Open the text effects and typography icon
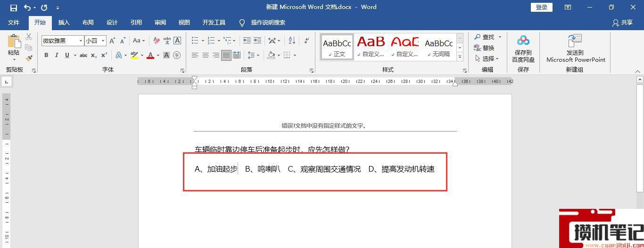Viewport: 644px width, 248px height. point(119,55)
